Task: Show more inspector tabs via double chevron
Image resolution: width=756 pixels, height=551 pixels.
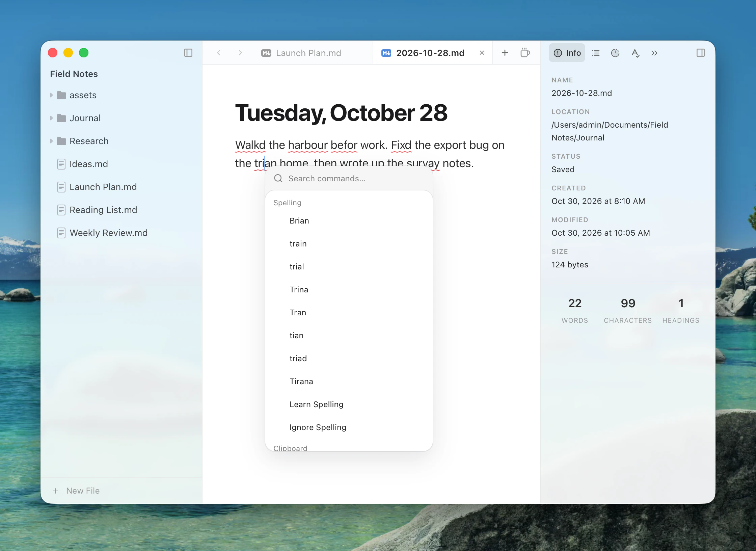Action: pos(654,53)
